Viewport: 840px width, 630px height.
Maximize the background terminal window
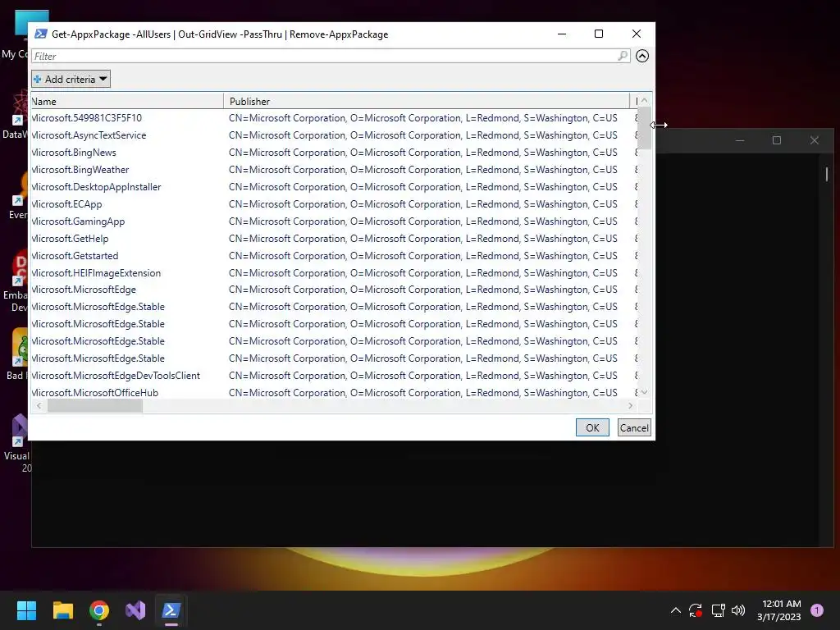coord(777,140)
